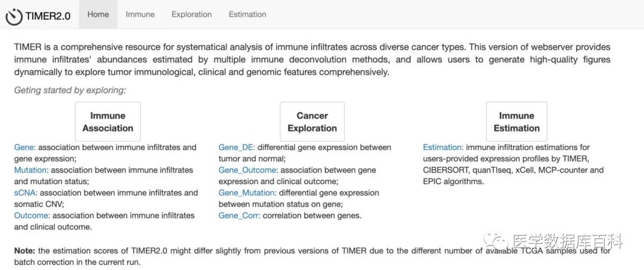This screenshot has height=270, width=644.
Task: Open the Gene_Corr link
Action: (239, 215)
